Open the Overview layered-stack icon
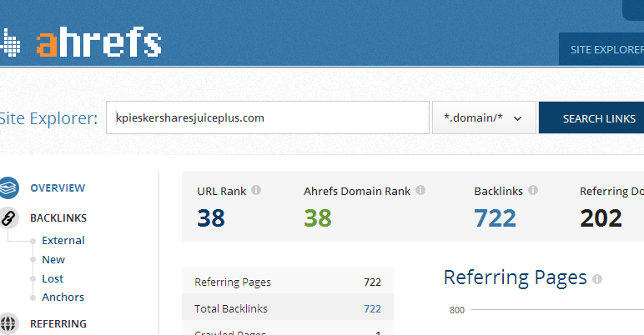644x335 pixels. coord(9,187)
